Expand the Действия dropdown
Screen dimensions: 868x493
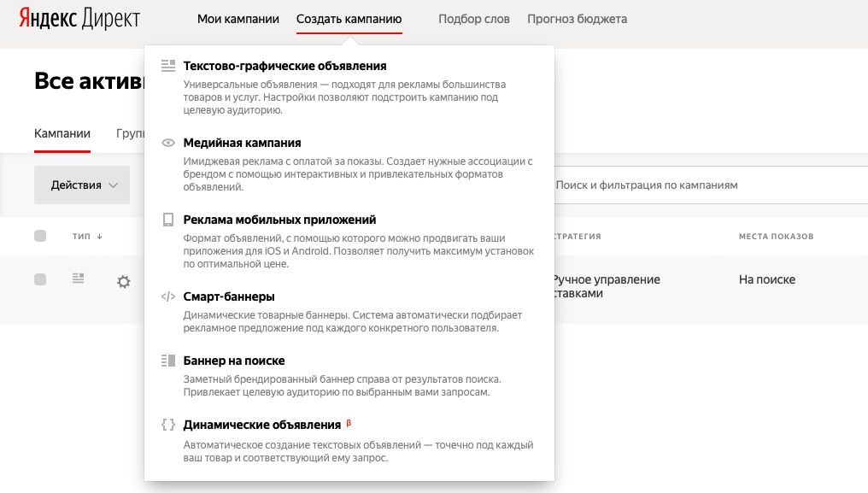82,185
